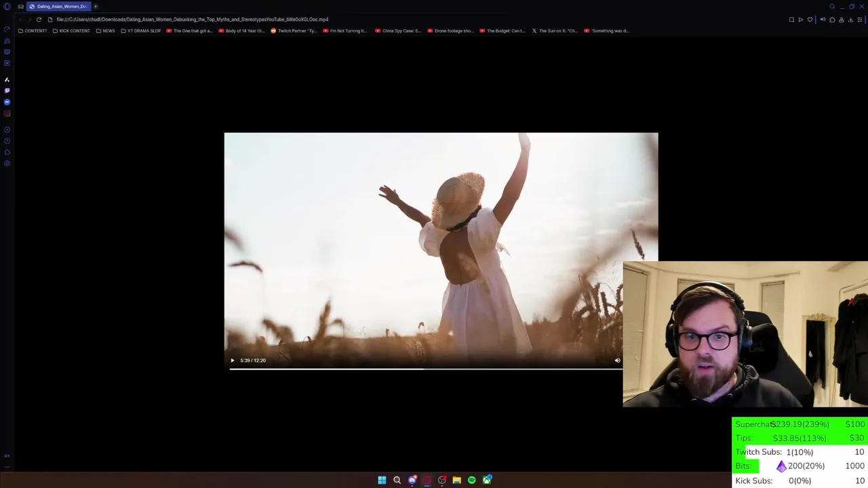
Task: Open the profile account icon in the toolbar
Action: (x=842, y=20)
